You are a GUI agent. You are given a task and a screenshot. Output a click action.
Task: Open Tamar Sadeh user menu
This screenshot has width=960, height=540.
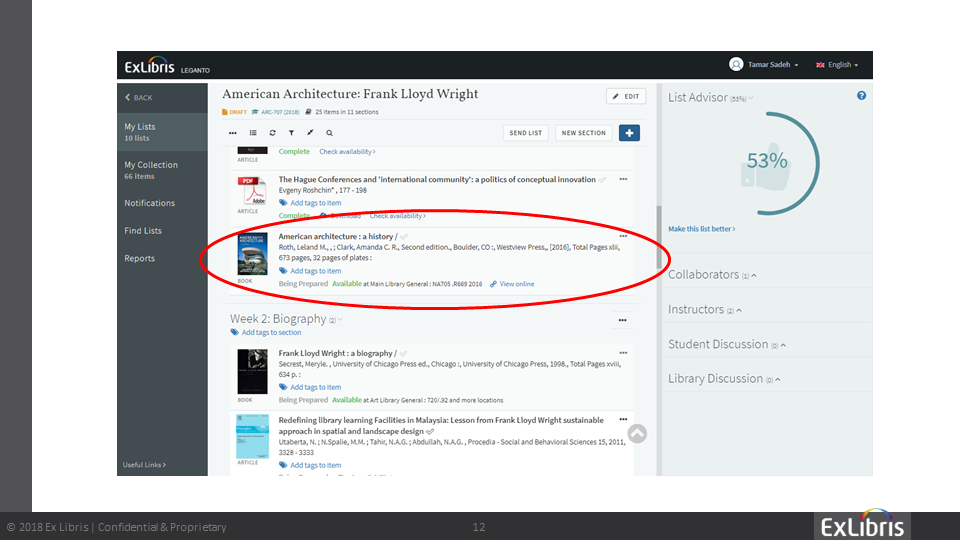765,65
